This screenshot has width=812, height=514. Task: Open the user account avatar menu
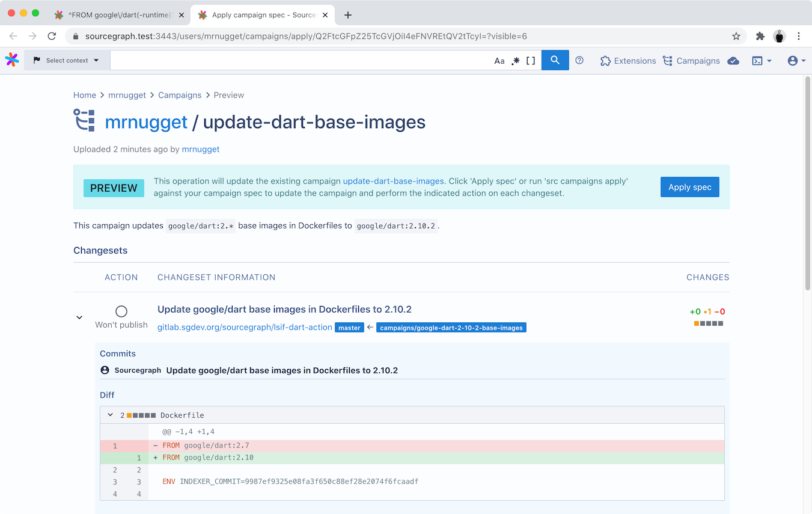click(x=796, y=61)
